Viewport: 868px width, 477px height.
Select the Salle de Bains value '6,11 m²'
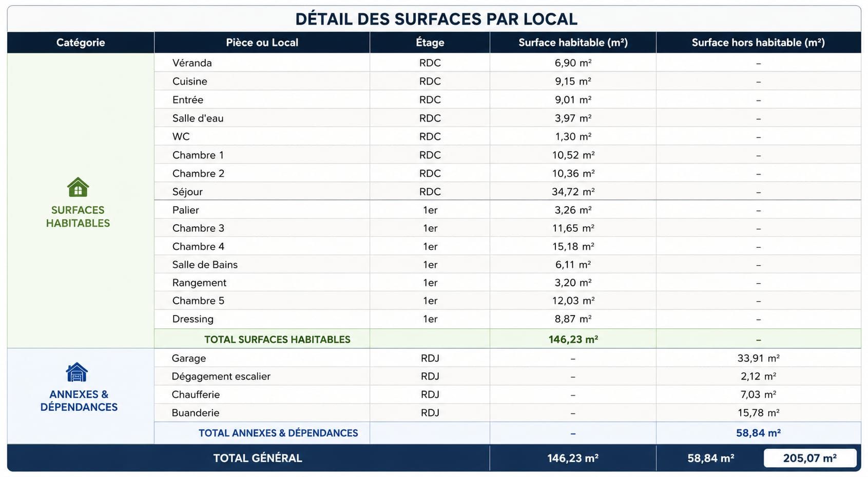(x=573, y=265)
